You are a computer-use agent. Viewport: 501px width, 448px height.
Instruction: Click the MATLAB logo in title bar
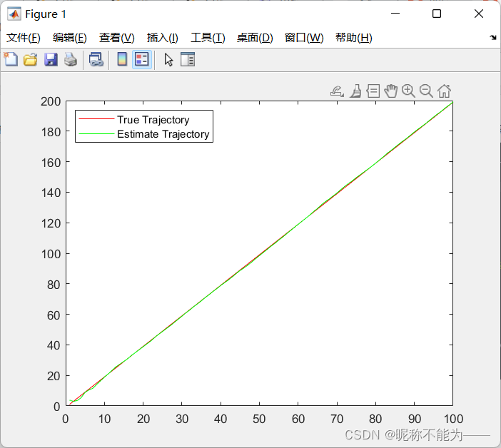pyautogui.click(x=14, y=14)
